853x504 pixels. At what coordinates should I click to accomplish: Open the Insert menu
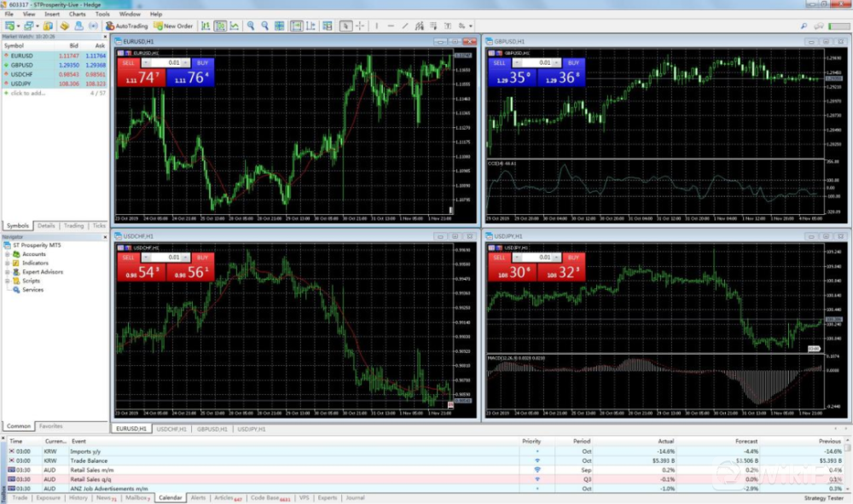pos(52,14)
